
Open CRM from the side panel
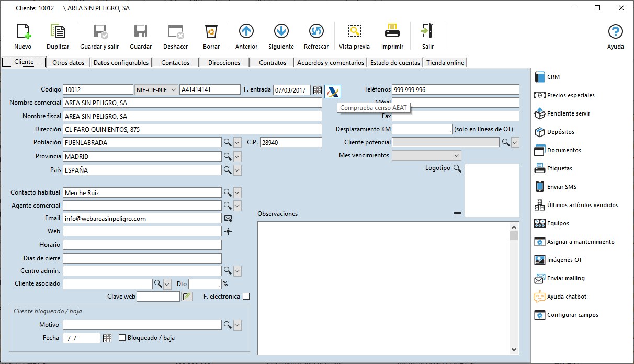547,77
